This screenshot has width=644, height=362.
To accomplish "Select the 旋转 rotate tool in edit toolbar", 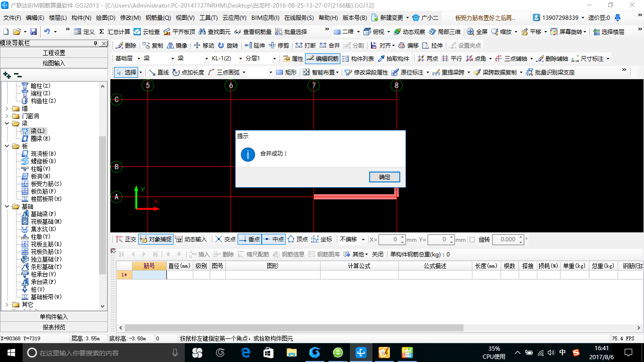I will 228,46.
